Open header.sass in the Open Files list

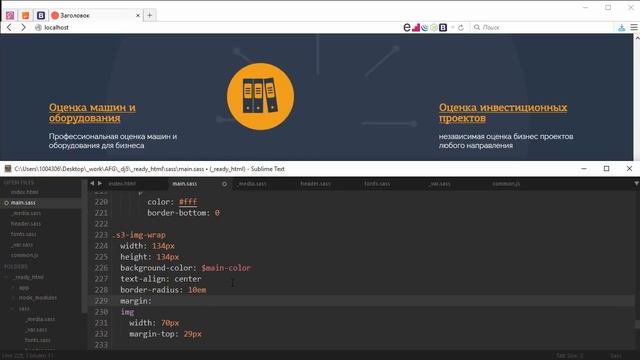tap(26, 224)
